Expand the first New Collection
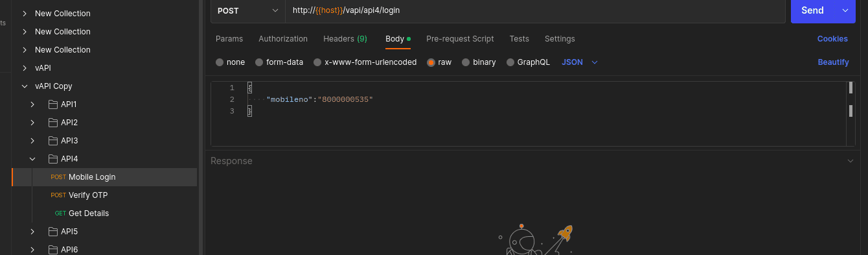 point(25,14)
